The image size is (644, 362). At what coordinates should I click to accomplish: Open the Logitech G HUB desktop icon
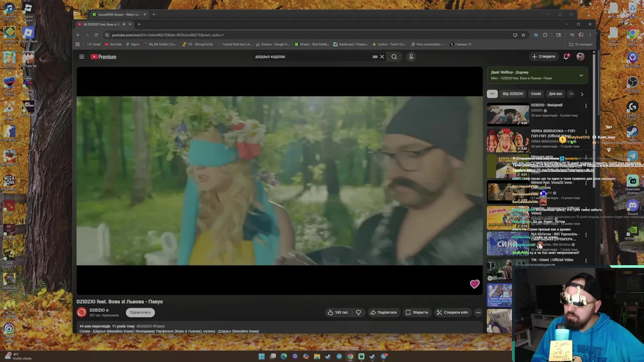click(x=633, y=110)
